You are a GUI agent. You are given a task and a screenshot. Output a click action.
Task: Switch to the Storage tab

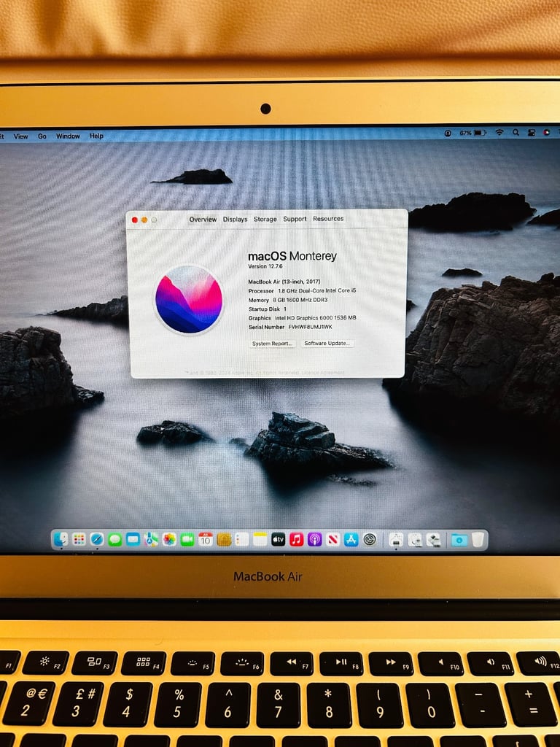pyautogui.click(x=265, y=219)
